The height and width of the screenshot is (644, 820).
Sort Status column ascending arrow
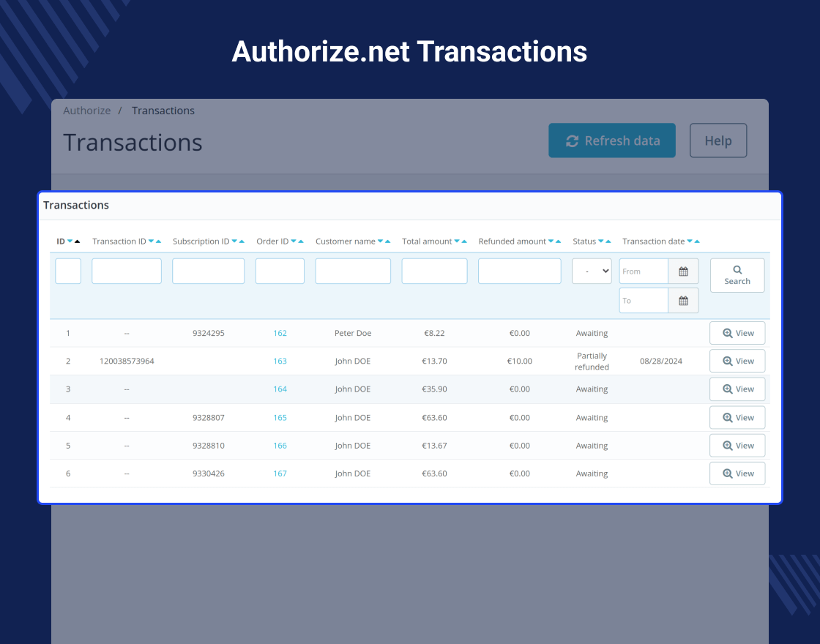click(x=608, y=241)
